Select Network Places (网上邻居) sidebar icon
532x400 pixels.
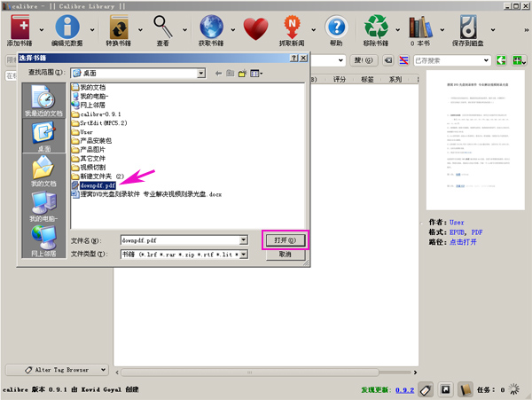[x=43, y=241]
